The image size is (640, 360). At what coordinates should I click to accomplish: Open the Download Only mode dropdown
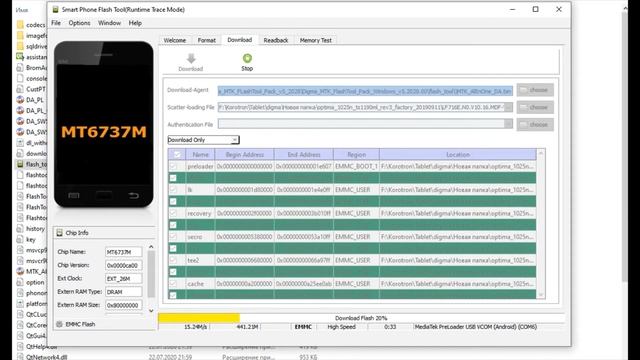tap(203, 140)
